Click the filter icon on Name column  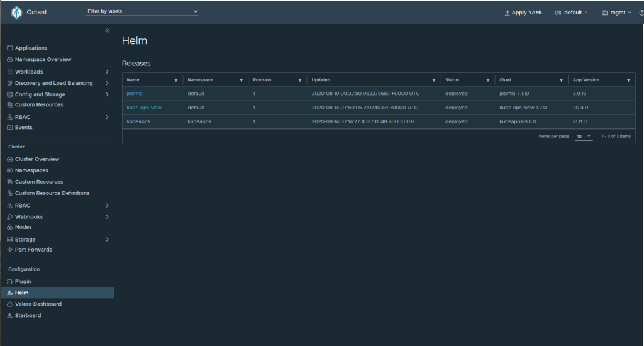click(175, 81)
